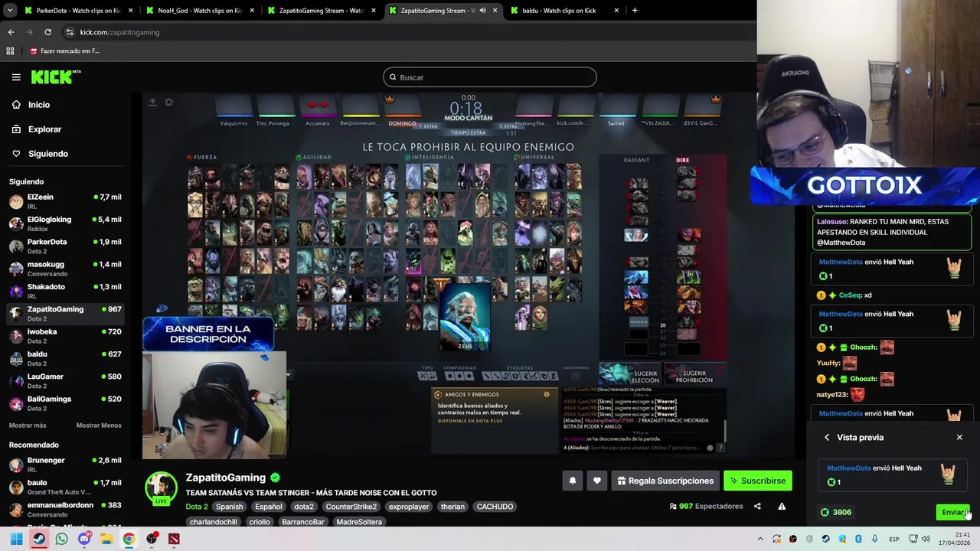Click Bluetooth tray icon

(x=858, y=539)
